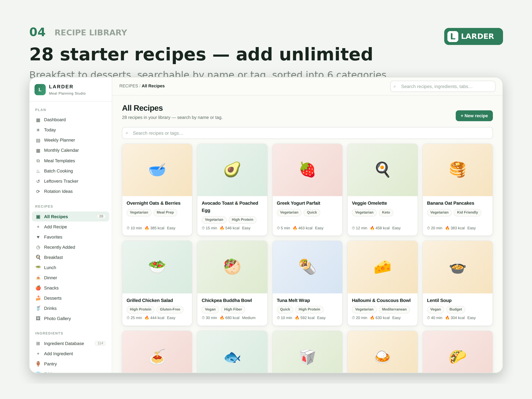Open the Avocado Toast card avocado image
The height and width of the screenshot is (399, 532).
(232, 170)
